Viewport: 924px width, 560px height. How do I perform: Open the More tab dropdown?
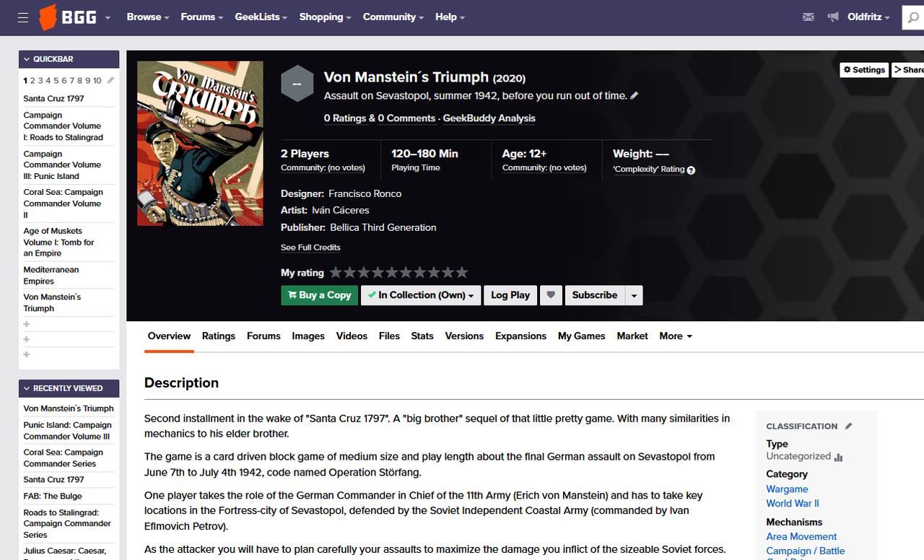[x=676, y=336]
